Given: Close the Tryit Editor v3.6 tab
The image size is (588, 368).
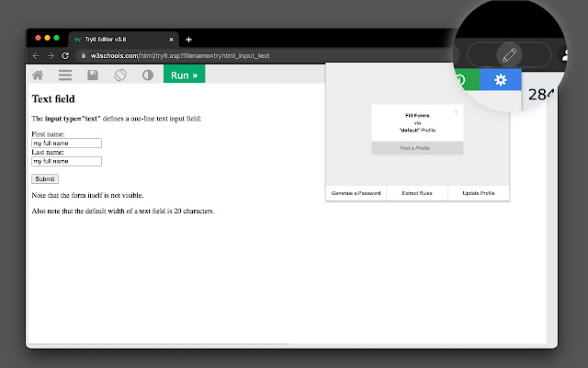Looking at the screenshot, I should pos(171,40).
